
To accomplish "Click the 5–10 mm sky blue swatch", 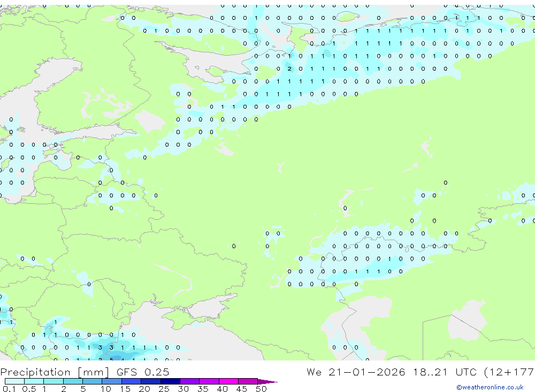I will tap(93, 381).
